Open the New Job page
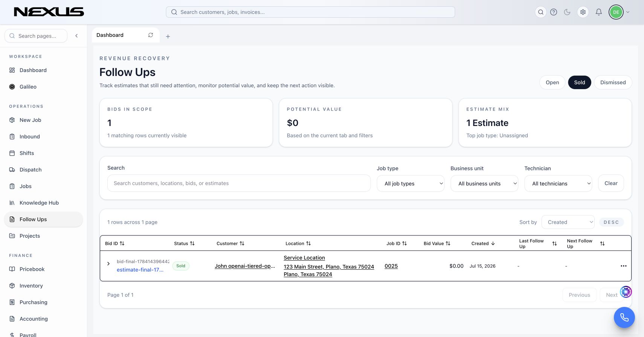Image resolution: width=644 pixels, height=337 pixels. pos(43,120)
